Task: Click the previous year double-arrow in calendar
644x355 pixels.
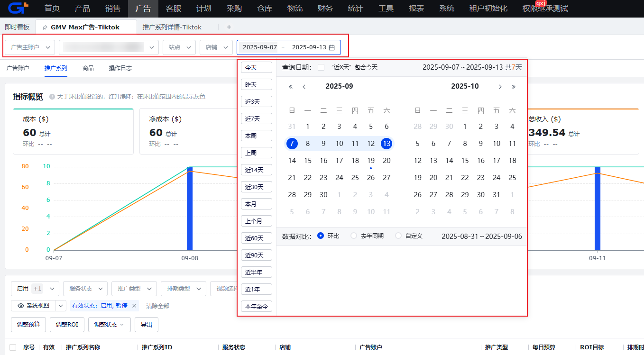Action: pyautogui.click(x=291, y=86)
